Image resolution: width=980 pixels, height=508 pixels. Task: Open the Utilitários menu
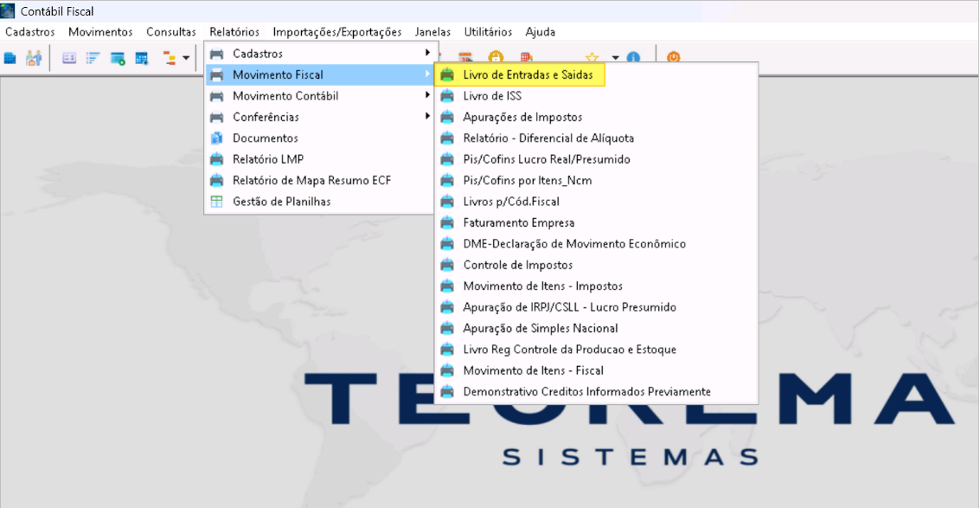click(x=488, y=32)
